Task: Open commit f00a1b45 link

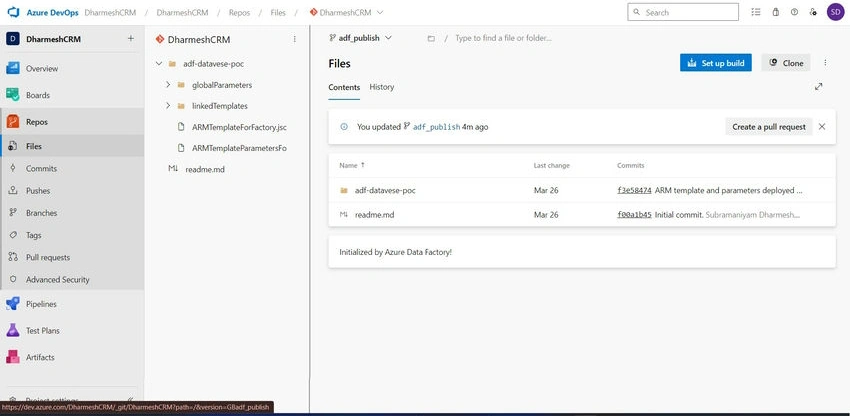Action: pyautogui.click(x=634, y=214)
